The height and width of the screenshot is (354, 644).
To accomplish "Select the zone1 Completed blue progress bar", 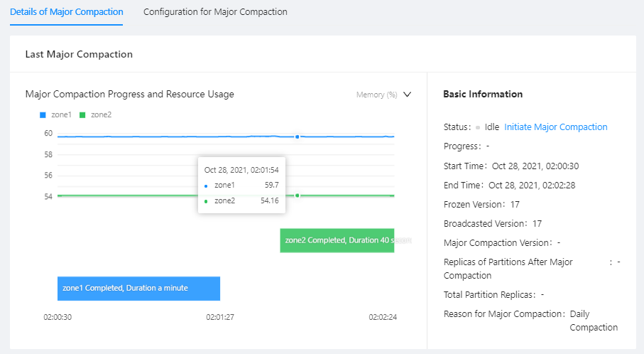I will [x=138, y=288].
